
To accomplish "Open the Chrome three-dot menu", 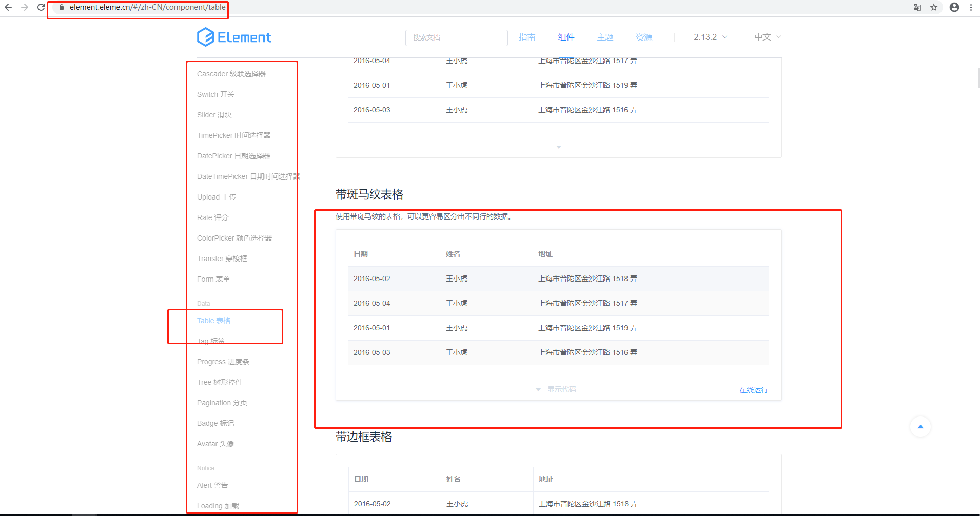I will [971, 7].
